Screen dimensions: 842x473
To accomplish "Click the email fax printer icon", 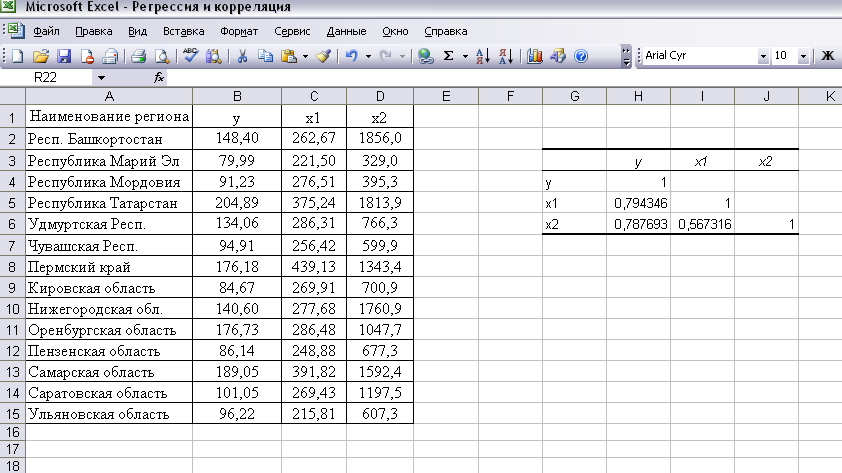I will tap(110, 56).
